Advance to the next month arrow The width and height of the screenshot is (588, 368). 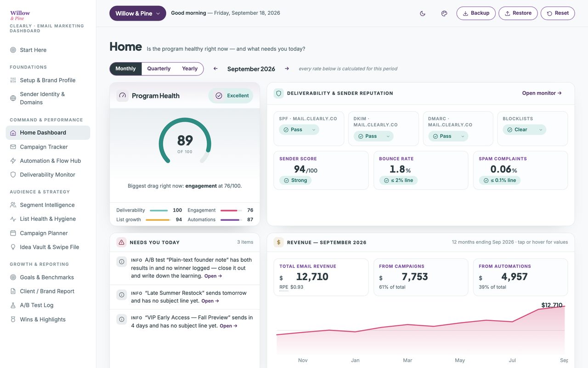[x=287, y=69]
